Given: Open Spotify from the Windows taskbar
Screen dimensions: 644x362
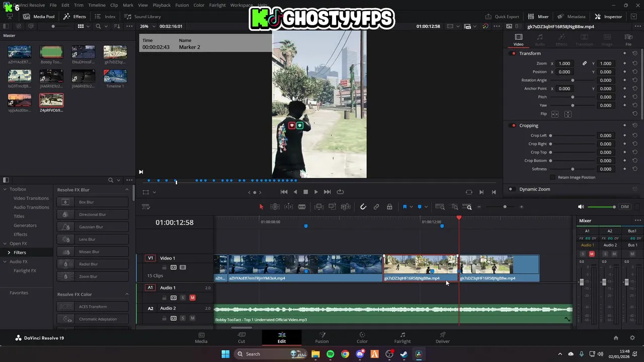Looking at the screenshot, I should (330, 354).
